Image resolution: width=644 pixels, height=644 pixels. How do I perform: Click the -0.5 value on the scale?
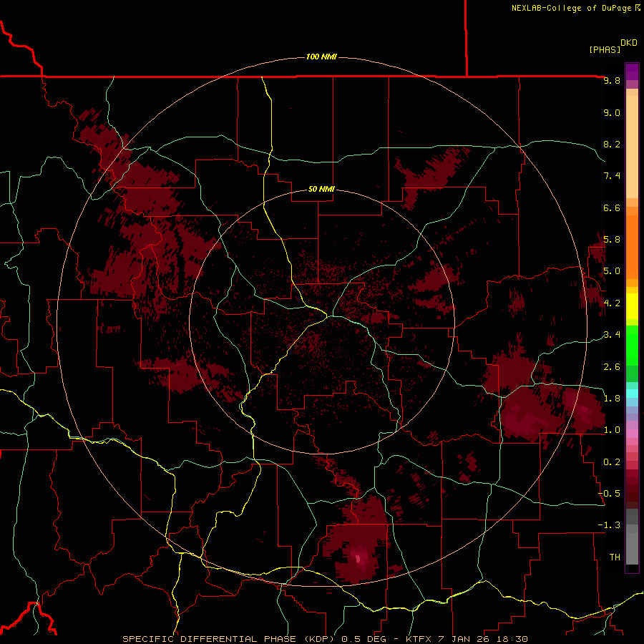pos(609,494)
